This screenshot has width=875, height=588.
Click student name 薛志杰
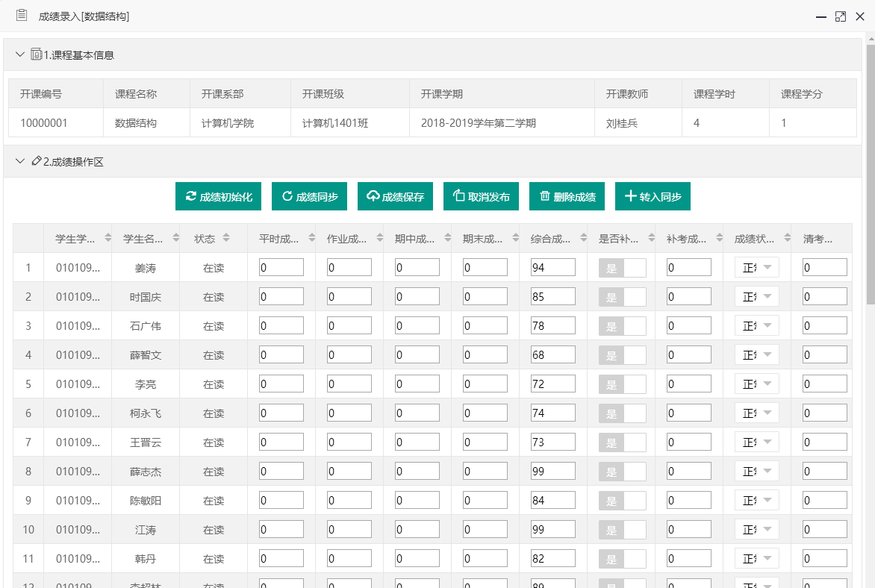coord(146,472)
